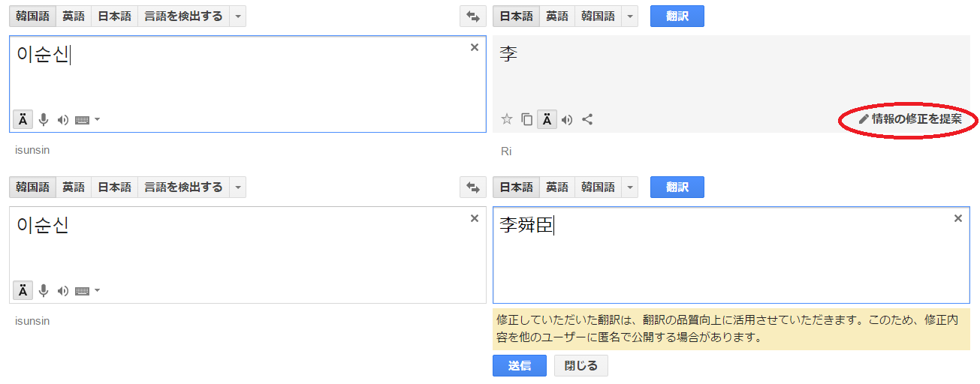Viewport: 980px width, 384px height.
Task: Clear the bottom suggestion text with X
Action: (x=957, y=218)
